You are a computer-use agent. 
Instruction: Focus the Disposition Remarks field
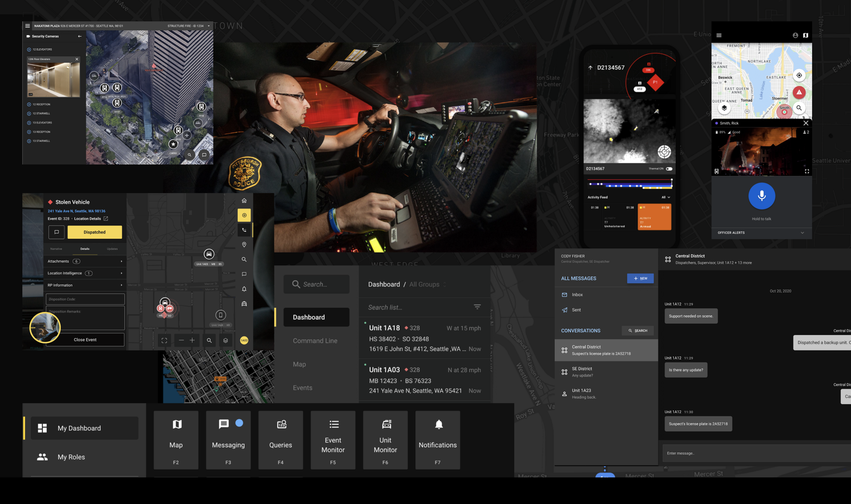pos(85,318)
